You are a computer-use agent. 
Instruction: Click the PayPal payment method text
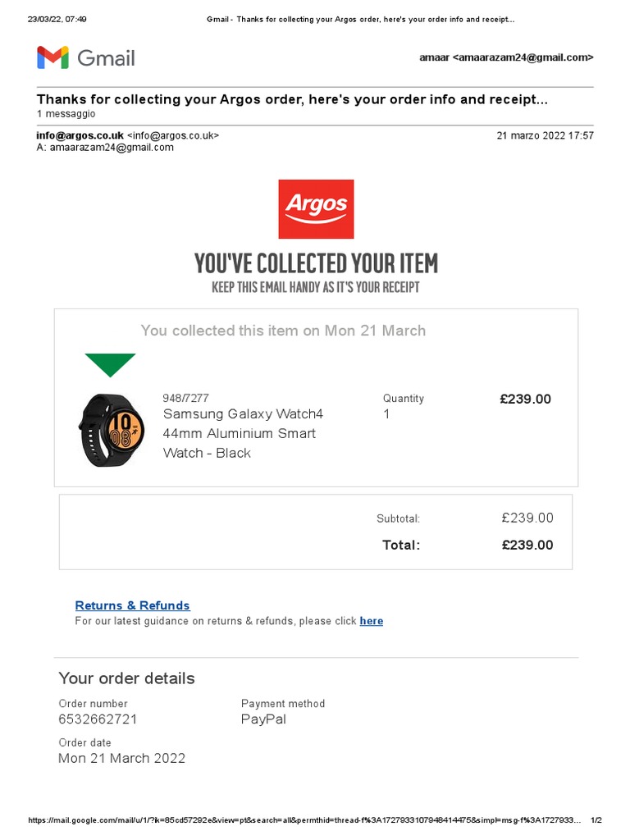(x=263, y=719)
